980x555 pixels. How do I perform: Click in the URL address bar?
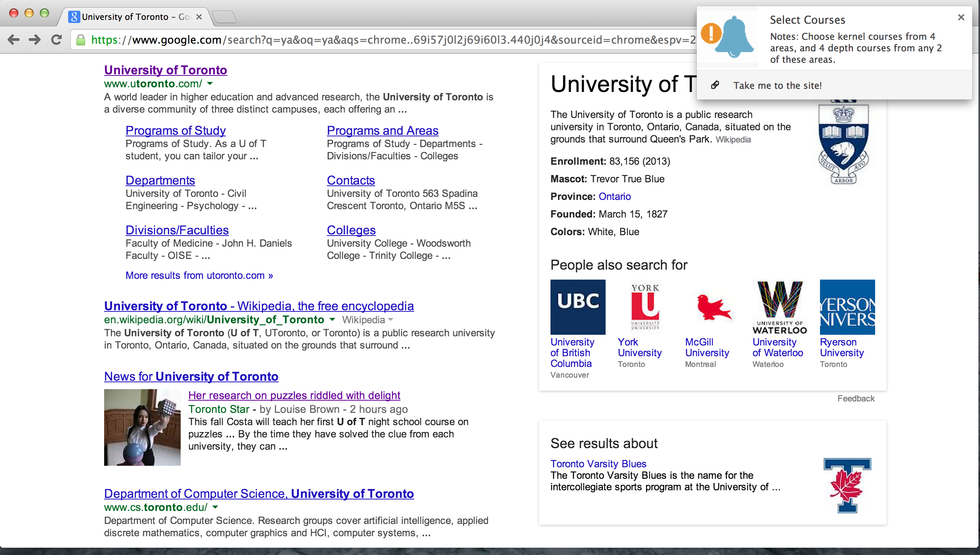click(x=383, y=40)
